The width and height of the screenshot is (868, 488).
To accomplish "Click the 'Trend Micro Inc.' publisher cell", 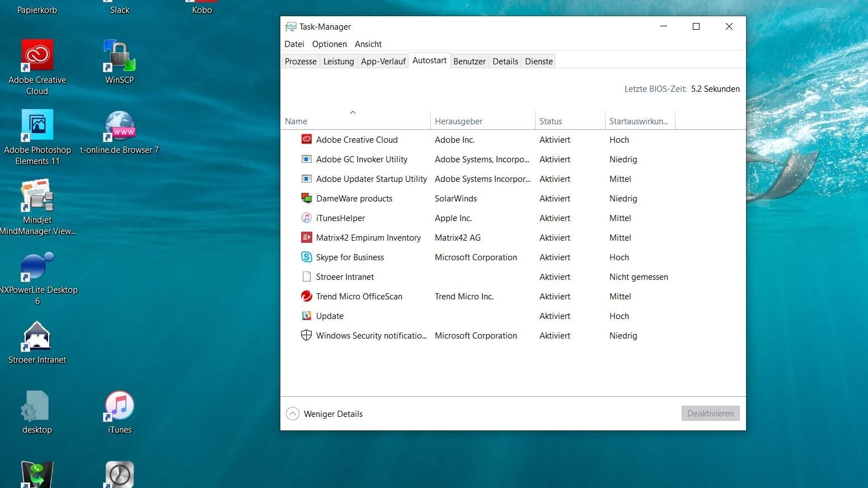I will [x=464, y=297].
